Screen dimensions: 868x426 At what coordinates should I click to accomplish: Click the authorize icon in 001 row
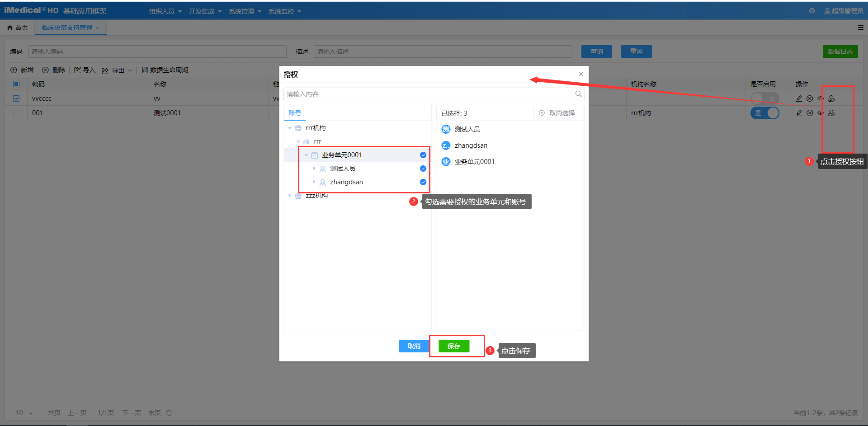831,113
